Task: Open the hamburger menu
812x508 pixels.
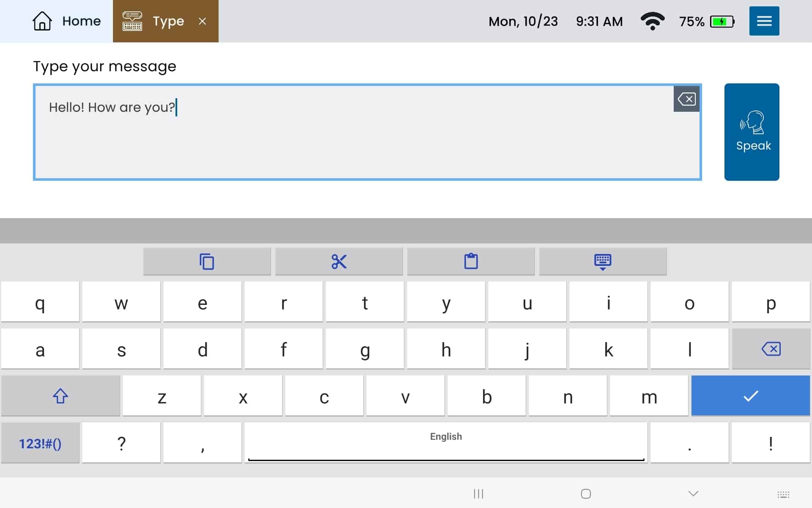Action: [x=764, y=21]
